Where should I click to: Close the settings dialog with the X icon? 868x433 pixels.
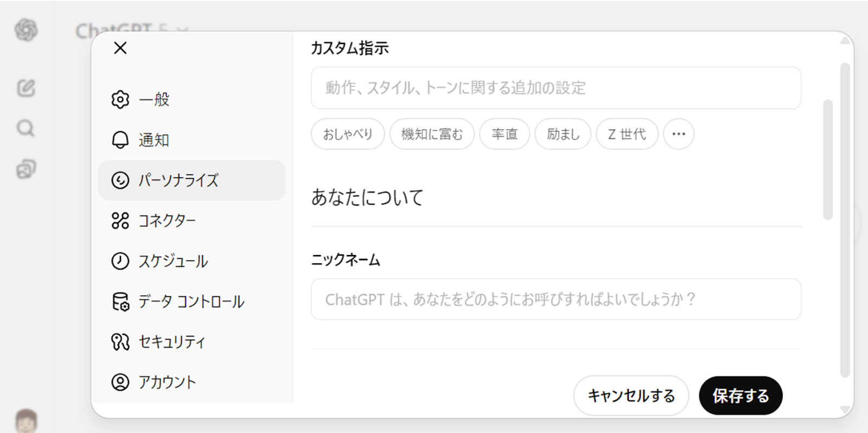click(x=120, y=48)
